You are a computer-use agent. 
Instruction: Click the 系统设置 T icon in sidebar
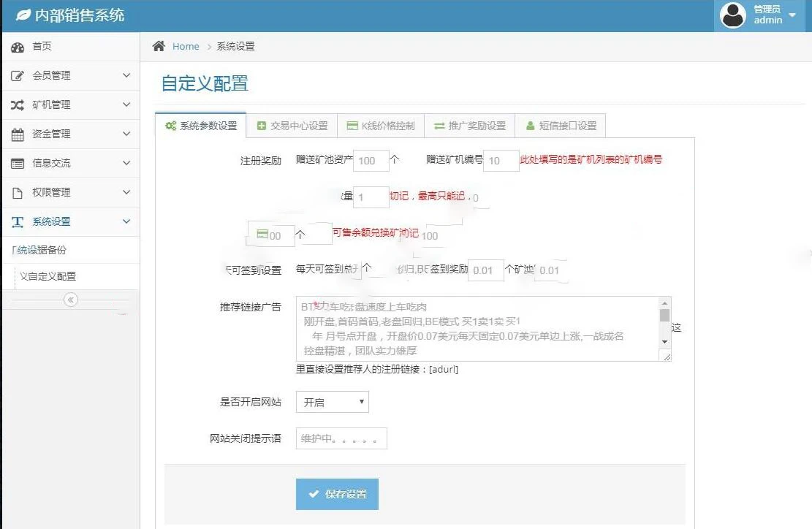pos(19,221)
